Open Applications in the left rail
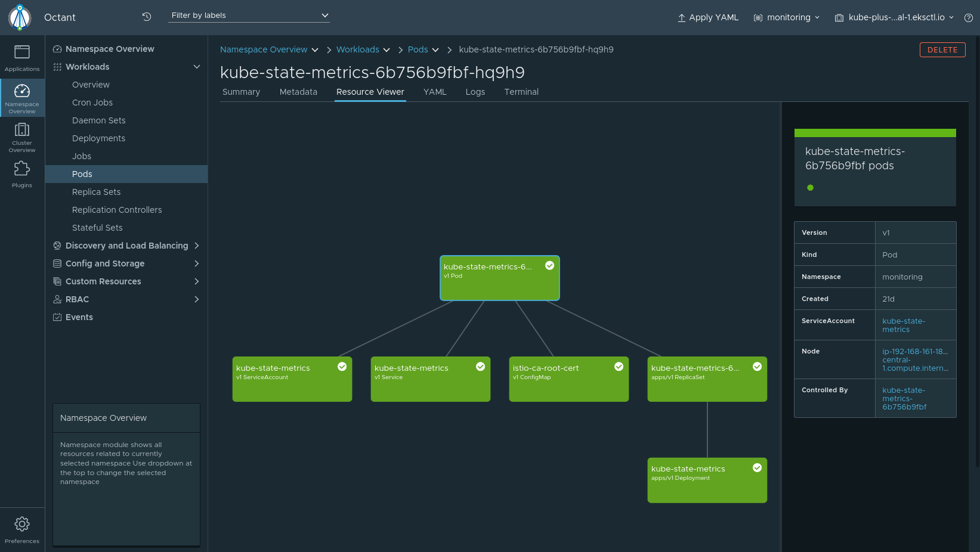This screenshot has width=980, height=552. click(22, 58)
